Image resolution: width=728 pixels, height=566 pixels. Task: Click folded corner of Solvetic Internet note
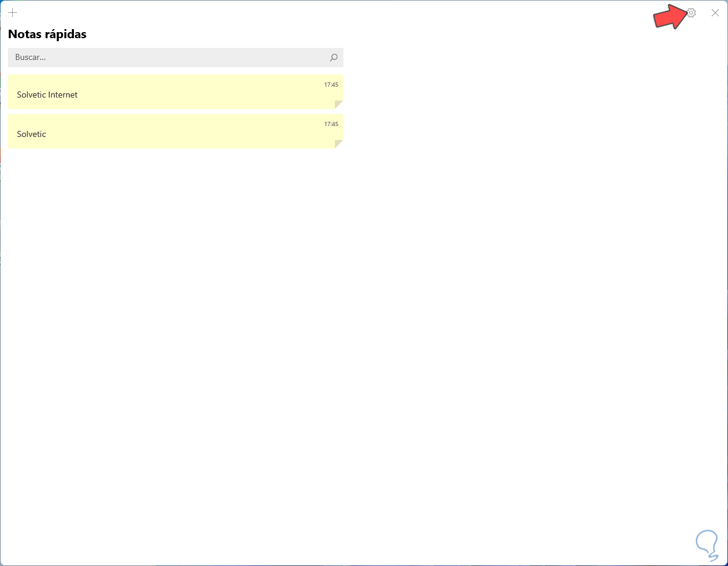(x=339, y=104)
